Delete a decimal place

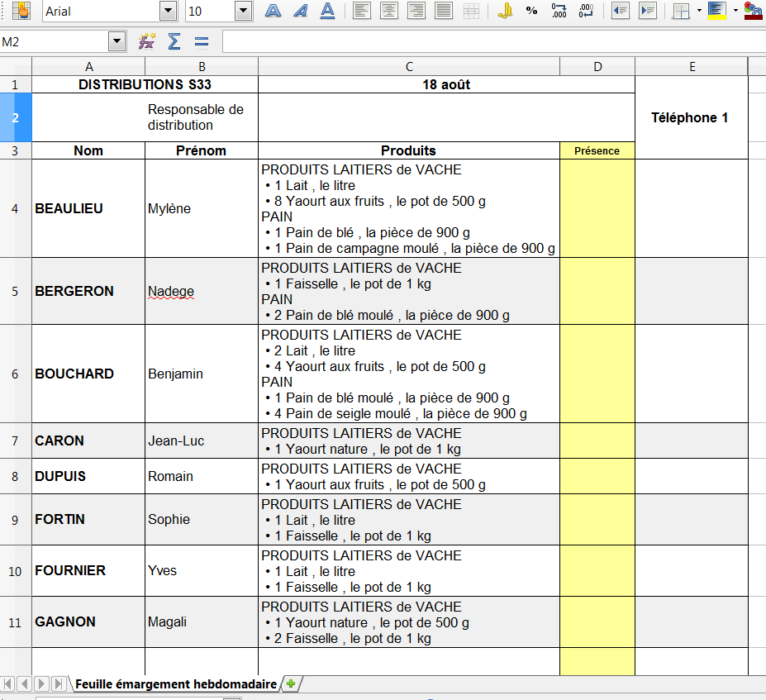586,11
